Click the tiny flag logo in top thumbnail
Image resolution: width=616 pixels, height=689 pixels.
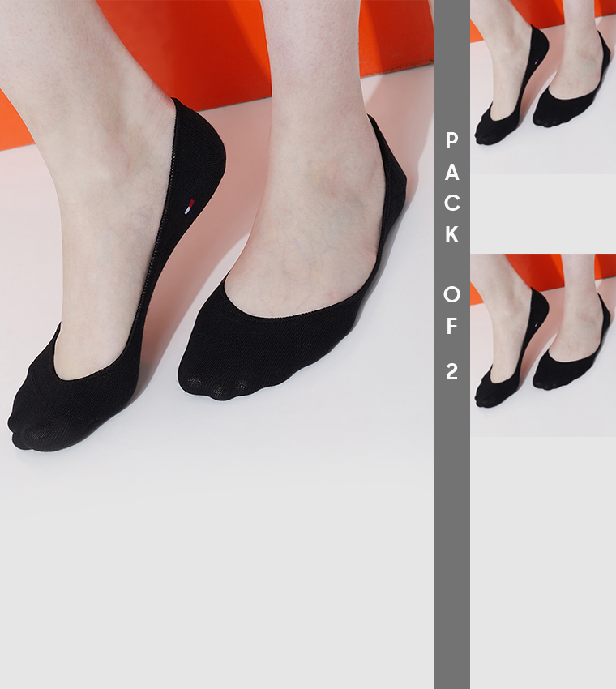point(536,62)
